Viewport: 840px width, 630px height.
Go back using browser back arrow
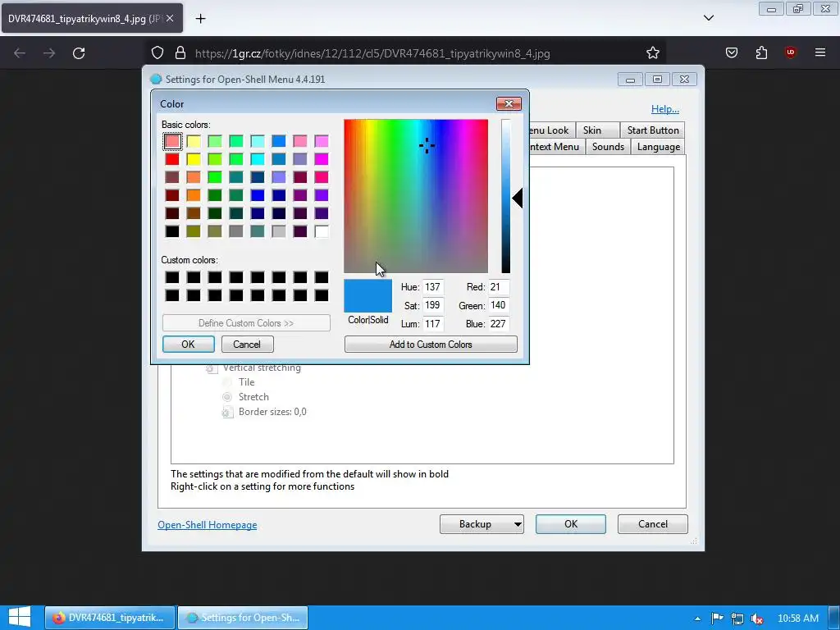20,53
